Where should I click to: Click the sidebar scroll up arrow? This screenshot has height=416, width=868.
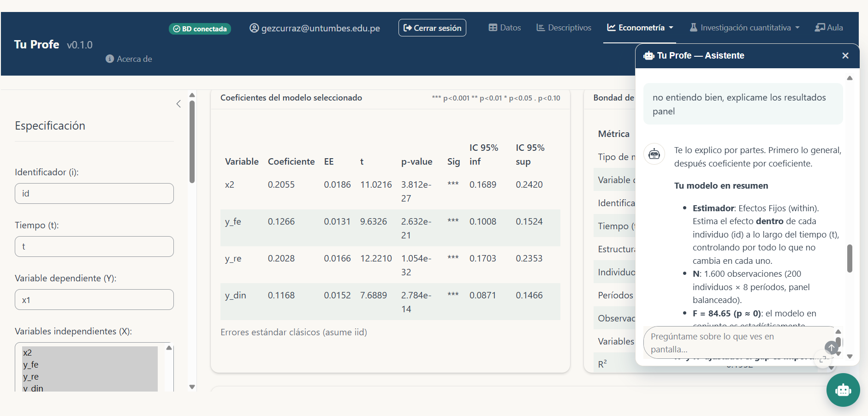point(192,95)
